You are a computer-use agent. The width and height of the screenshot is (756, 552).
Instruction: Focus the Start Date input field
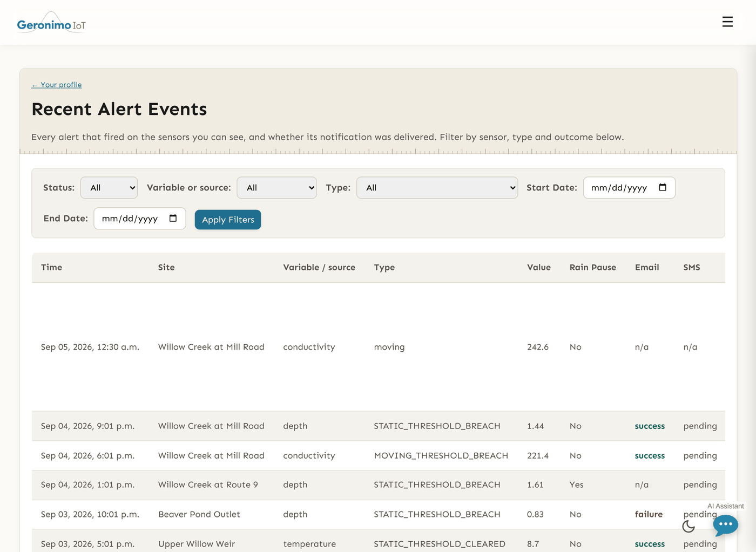coord(629,188)
